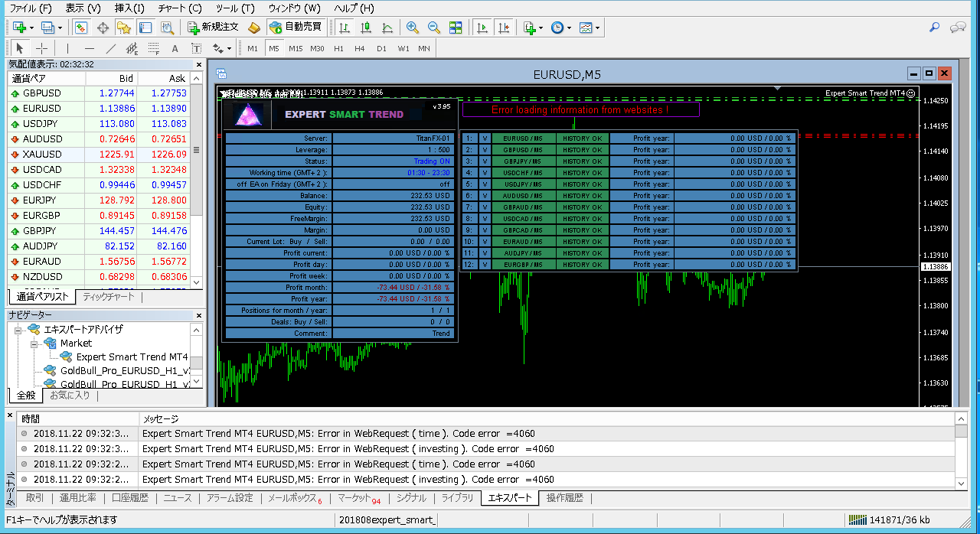The width and height of the screenshot is (980, 534).
Task: Toggle the chart auto scroll icon
Action: tap(482, 28)
